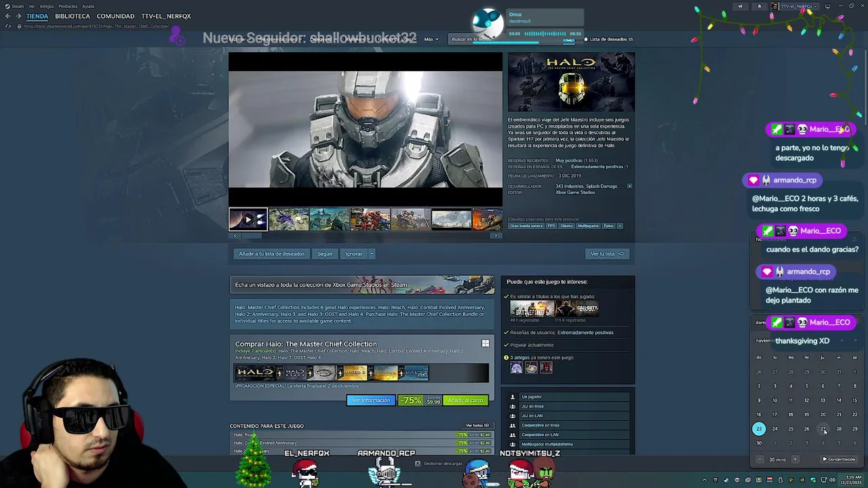This screenshot has width=868, height=488.
Task: Open NVIDIA tray icon in taskbar
Action: (x=802, y=480)
